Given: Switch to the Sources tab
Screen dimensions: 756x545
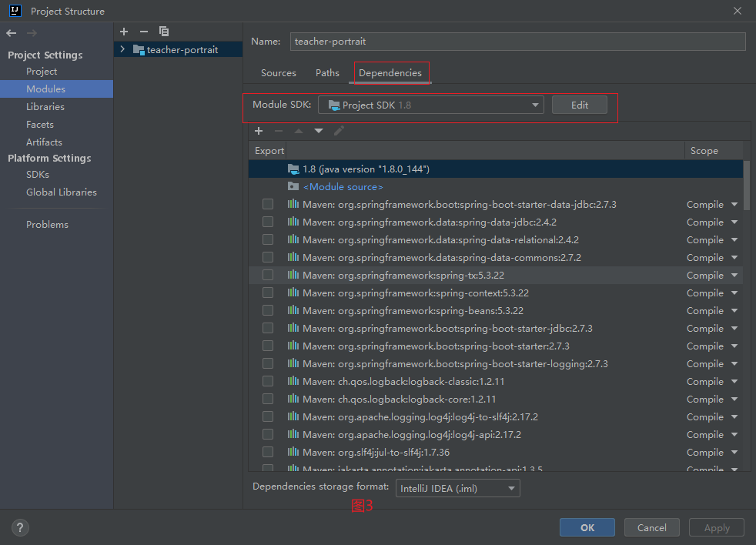Looking at the screenshot, I should pyautogui.click(x=279, y=73).
